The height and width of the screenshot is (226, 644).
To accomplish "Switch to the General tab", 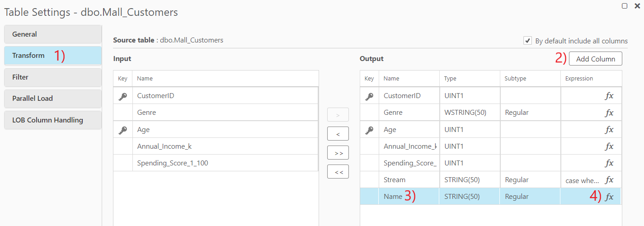I will 52,34.
